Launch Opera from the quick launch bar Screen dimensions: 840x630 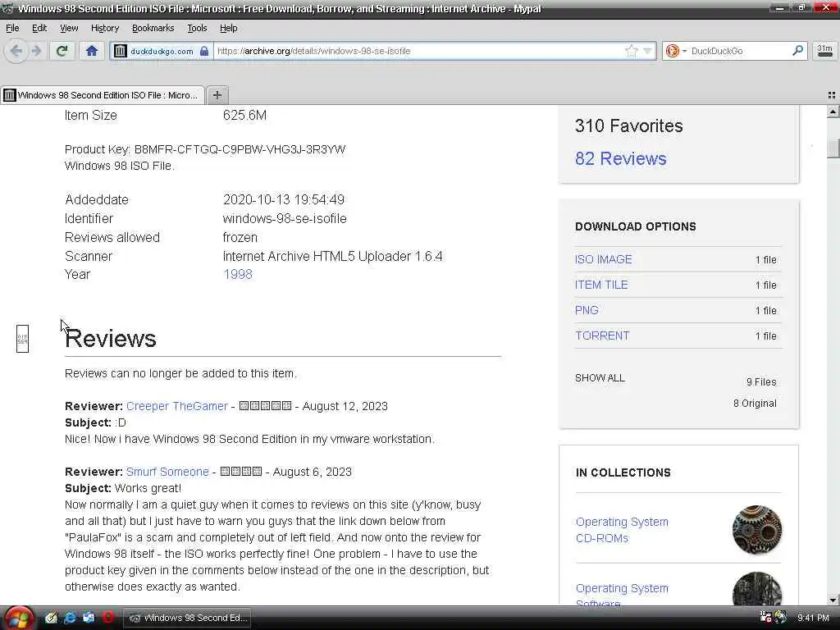pyautogui.click(x=107, y=618)
